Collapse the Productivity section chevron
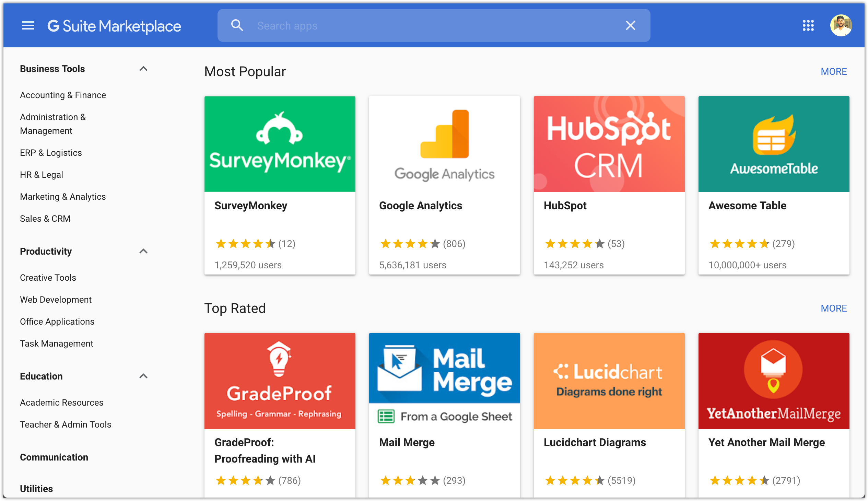 143,251
